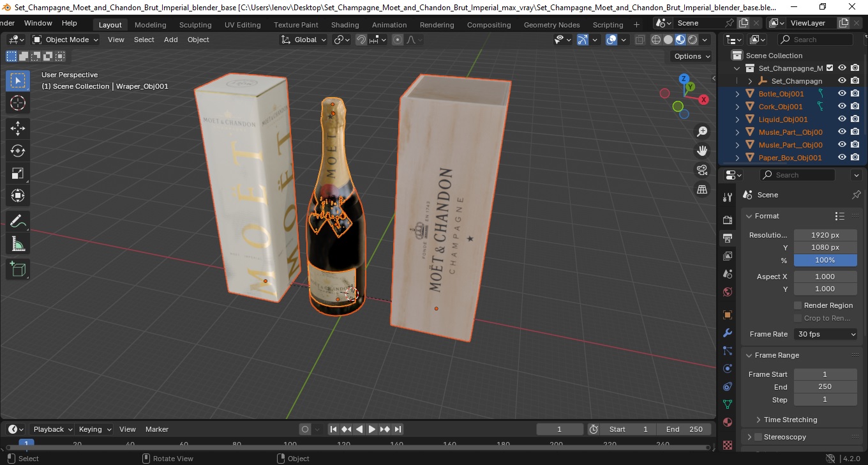Collapse the Set_Champagne_M collection
The image size is (868, 465).
click(738, 68)
